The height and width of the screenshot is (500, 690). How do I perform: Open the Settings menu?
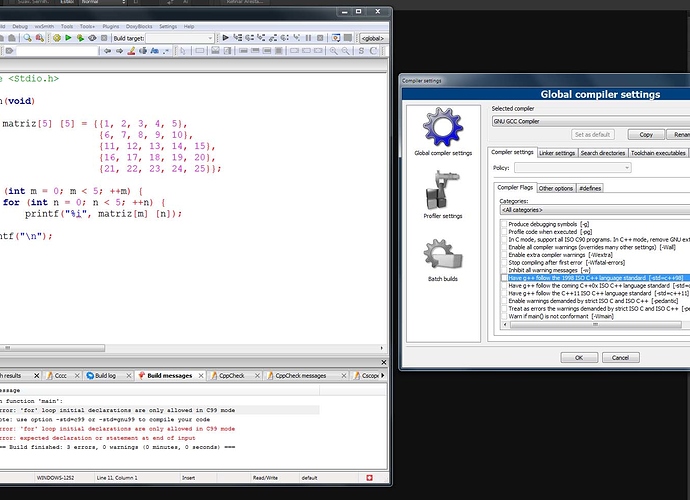coord(168,26)
